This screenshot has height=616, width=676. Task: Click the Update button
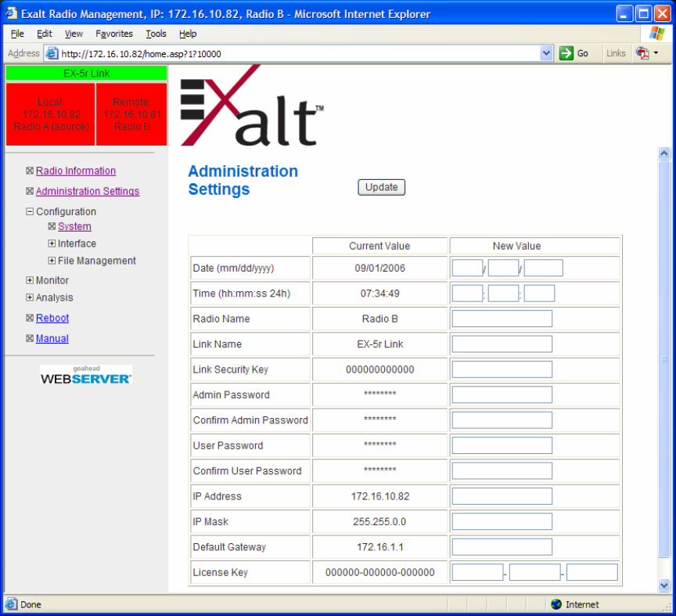click(381, 187)
